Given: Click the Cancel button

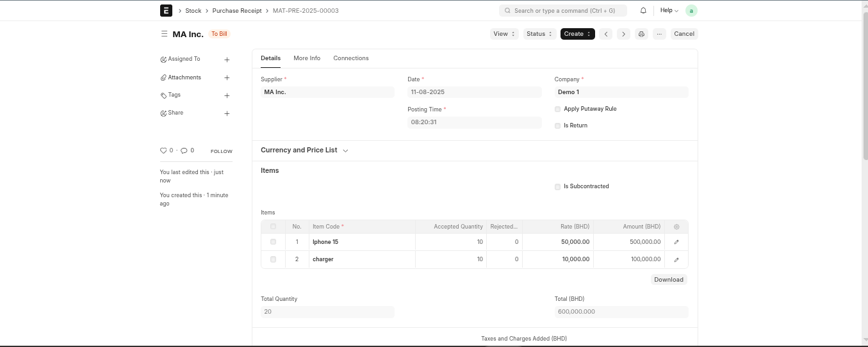Looking at the screenshot, I should (x=684, y=34).
